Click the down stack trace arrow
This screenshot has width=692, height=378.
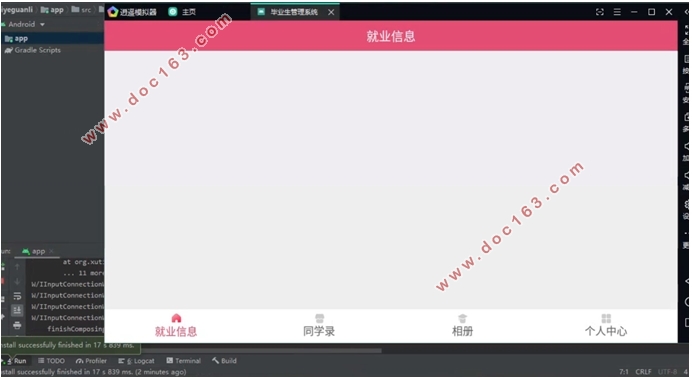(x=17, y=281)
